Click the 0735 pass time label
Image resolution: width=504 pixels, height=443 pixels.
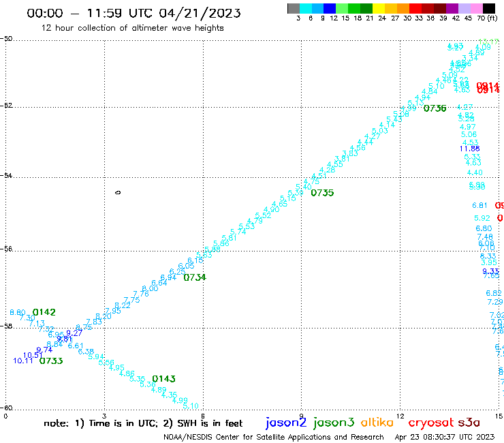click(322, 193)
